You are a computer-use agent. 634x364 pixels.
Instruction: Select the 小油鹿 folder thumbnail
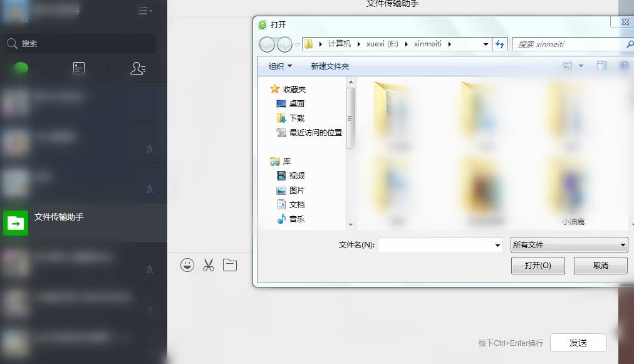pos(573,188)
